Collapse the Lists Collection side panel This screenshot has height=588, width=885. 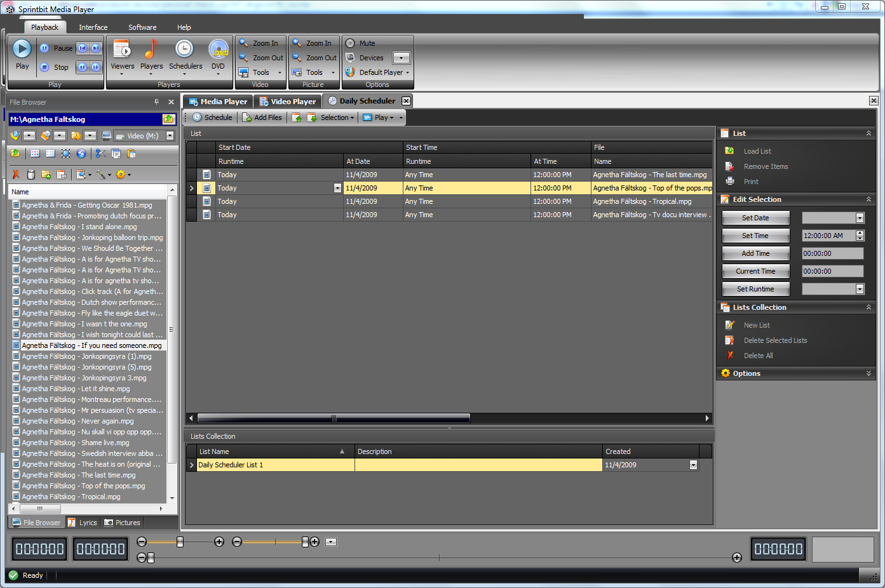(x=868, y=307)
